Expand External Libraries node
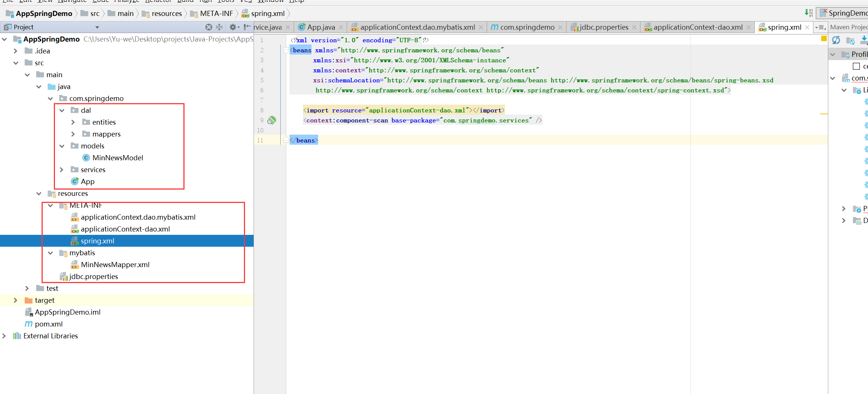The width and height of the screenshot is (868, 394). click(x=4, y=336)
